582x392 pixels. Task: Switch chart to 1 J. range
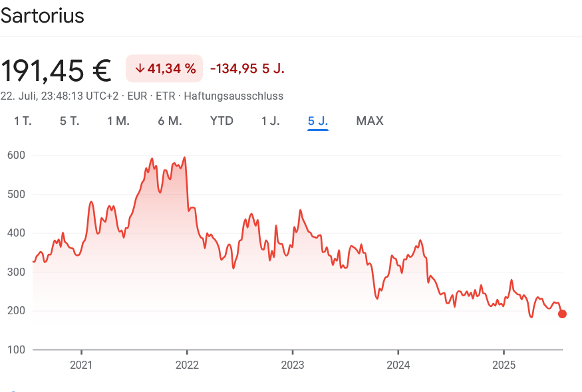[270, 121]
